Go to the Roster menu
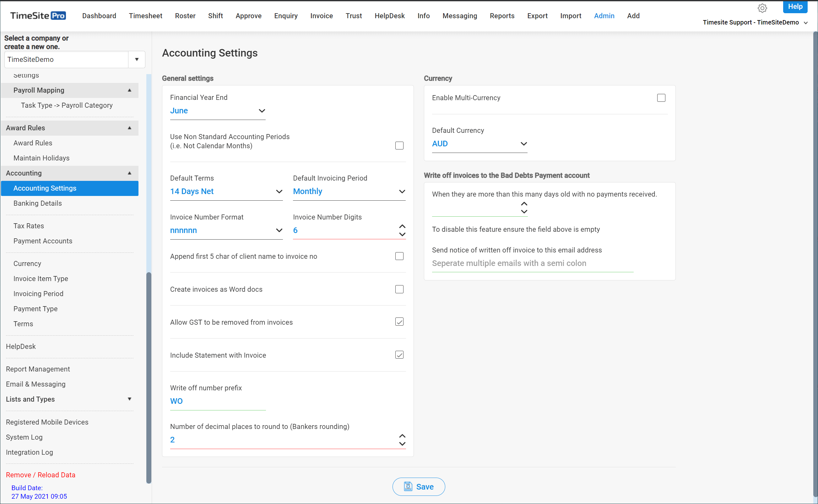 coord(185,16)
